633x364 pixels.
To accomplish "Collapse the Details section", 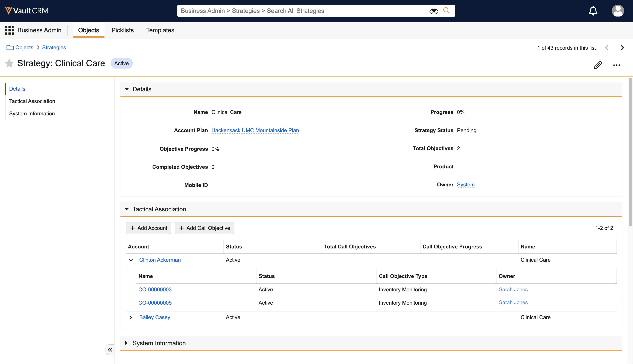I will (x=127, y=89).
